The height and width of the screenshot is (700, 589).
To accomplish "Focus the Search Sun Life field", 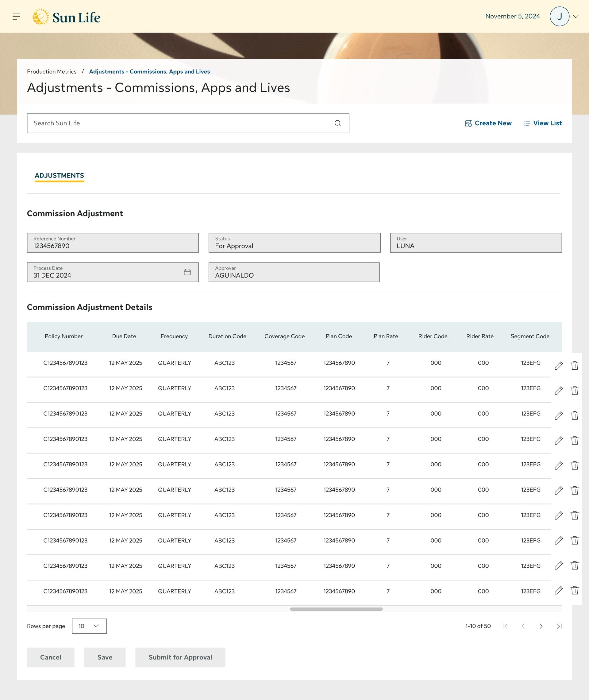I will click(x=188, y=123).
